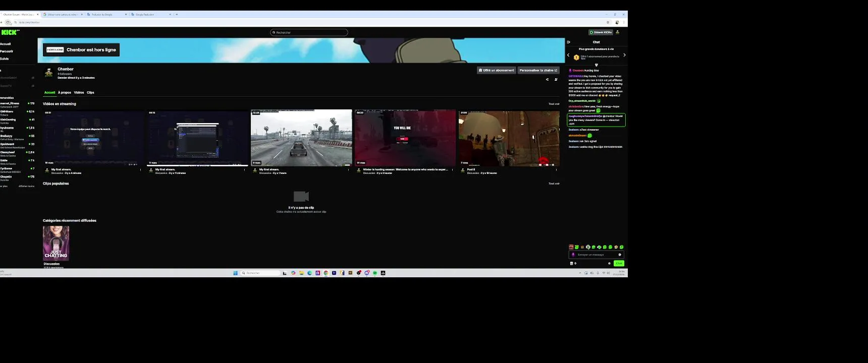
Task: Show next top donor in leaderboard
Action: 624,55
